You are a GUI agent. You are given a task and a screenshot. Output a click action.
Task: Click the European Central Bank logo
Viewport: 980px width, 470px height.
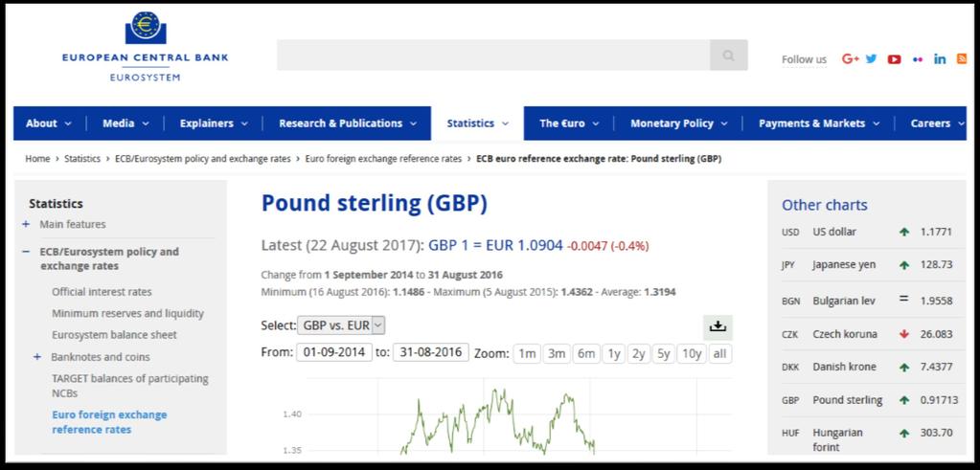145,46
